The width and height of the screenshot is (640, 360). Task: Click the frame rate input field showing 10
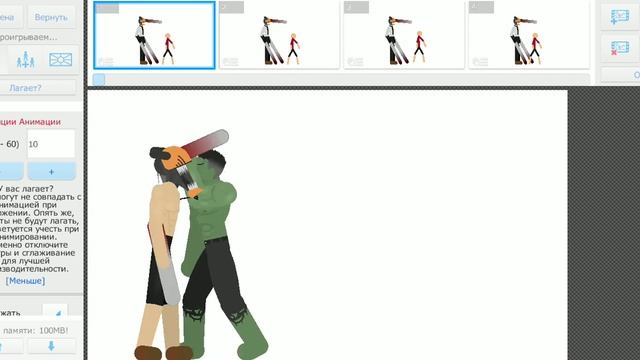tap(51, 144)
